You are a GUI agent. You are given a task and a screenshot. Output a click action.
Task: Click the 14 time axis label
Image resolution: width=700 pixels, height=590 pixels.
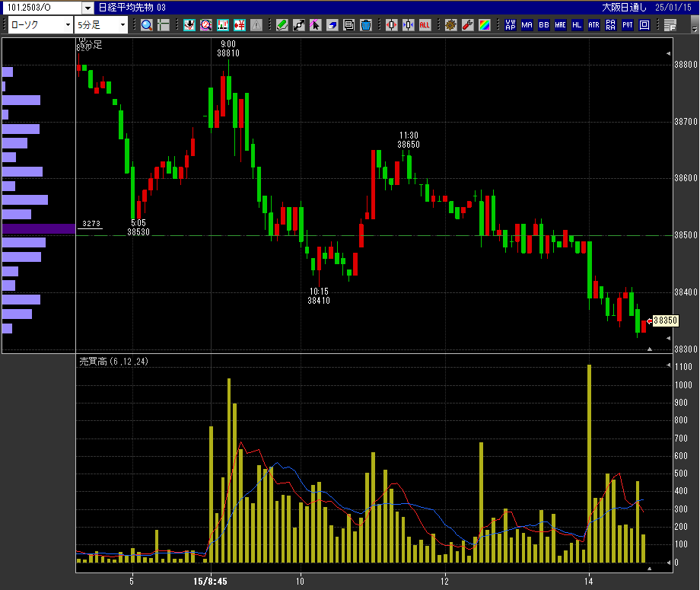point(589,581)
